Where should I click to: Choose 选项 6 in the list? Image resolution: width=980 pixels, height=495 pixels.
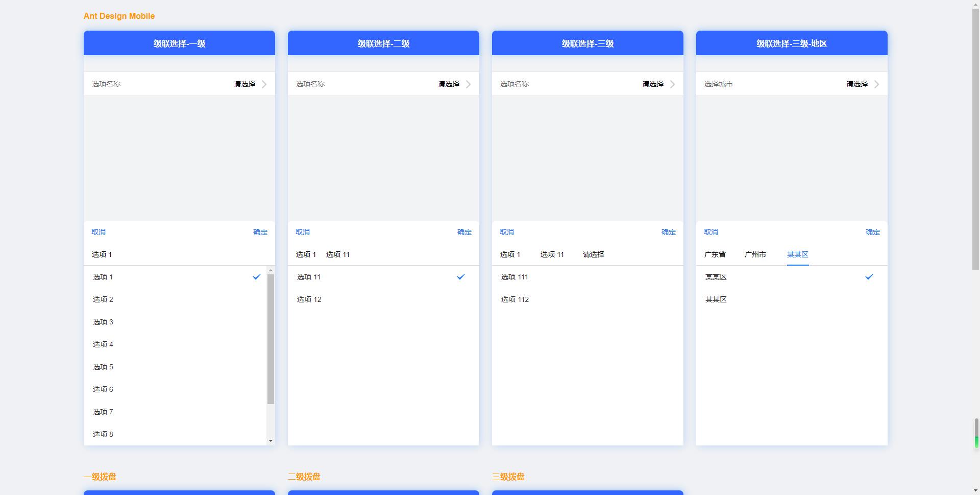point(175,389)
